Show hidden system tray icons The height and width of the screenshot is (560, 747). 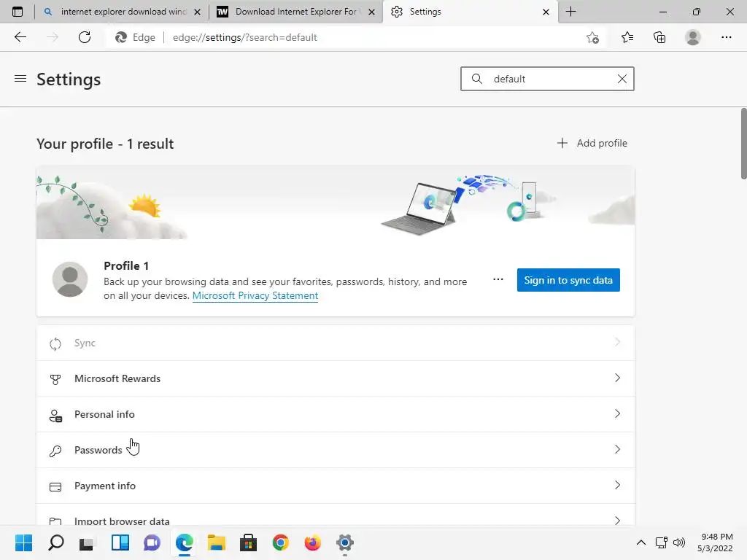click(641, 542)
